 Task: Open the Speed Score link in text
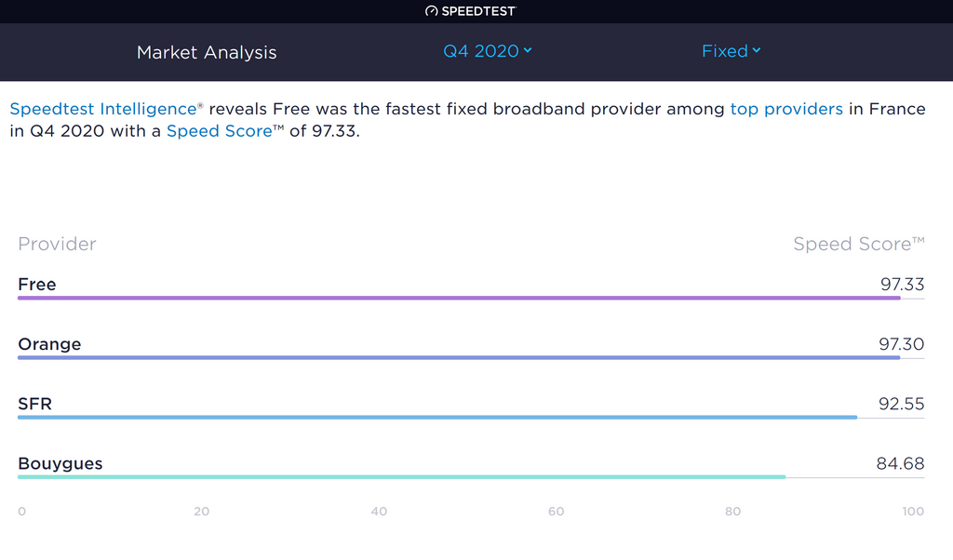pyautogui.click(x=220, y=131)
